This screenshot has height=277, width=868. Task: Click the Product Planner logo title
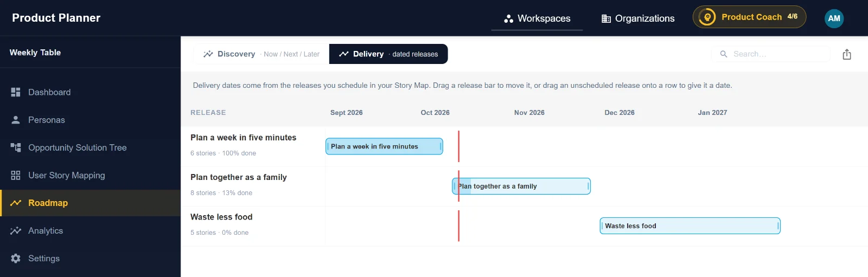[x=56, y=18]
